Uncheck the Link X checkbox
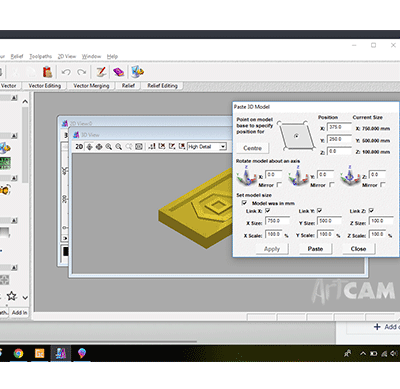This screenshot has height=389, width=400. coord(267,211)
